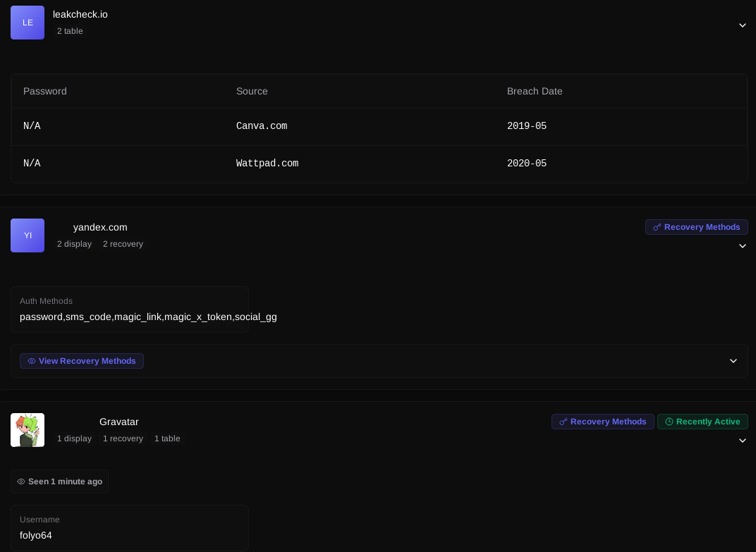Click the YI yandex.com avatar icon
The image size is (756, 552).
28,235
